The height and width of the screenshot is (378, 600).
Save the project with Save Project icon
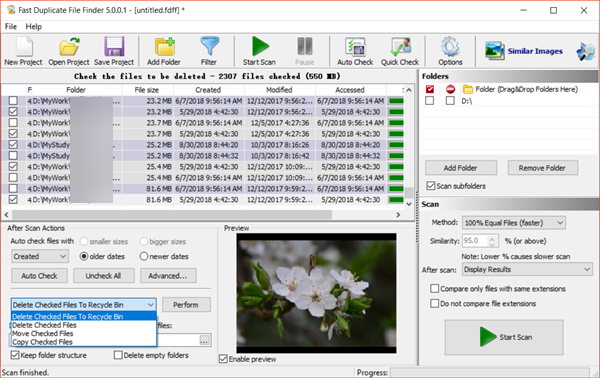tap(114, 51)
